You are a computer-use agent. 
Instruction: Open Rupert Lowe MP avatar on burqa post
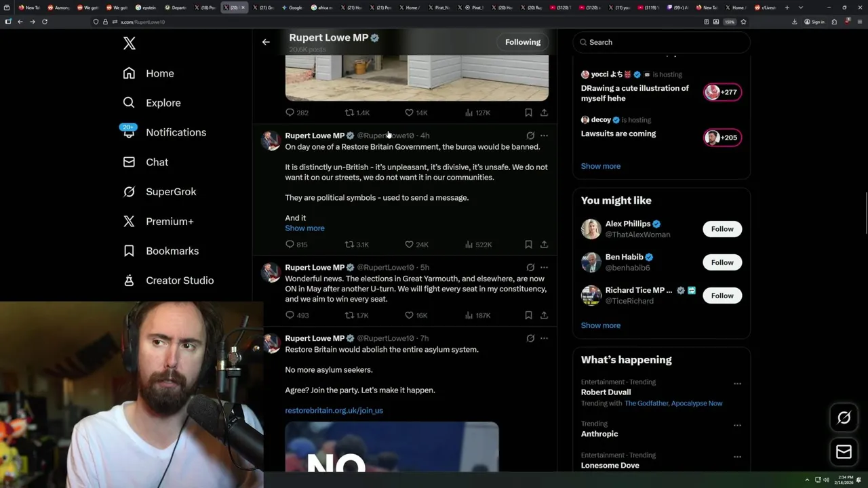pos(271,140)
